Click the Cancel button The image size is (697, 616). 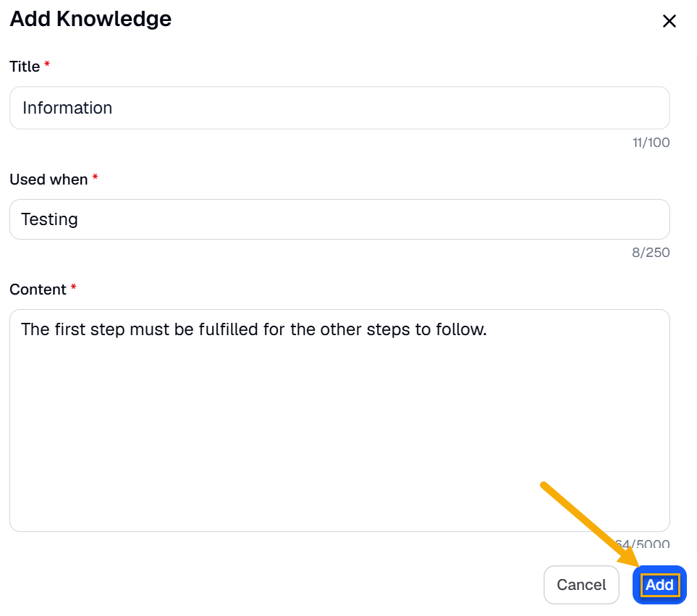581,584
